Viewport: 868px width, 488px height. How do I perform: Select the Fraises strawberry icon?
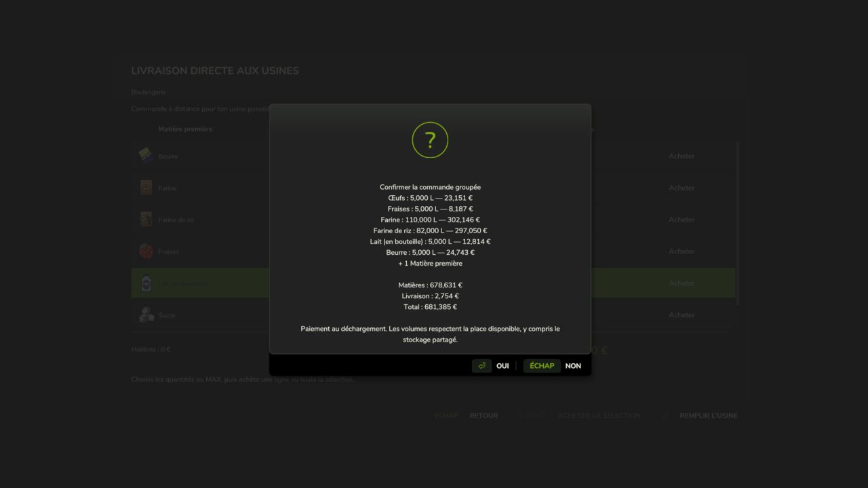coord(146,251)
